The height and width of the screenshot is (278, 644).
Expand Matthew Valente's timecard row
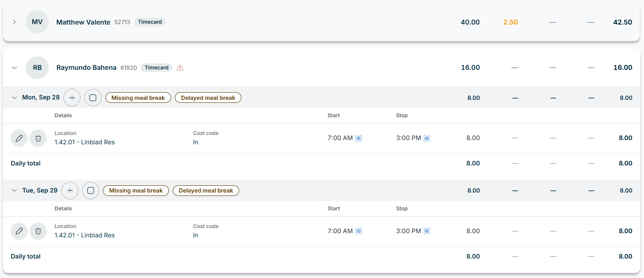(14, 22)
